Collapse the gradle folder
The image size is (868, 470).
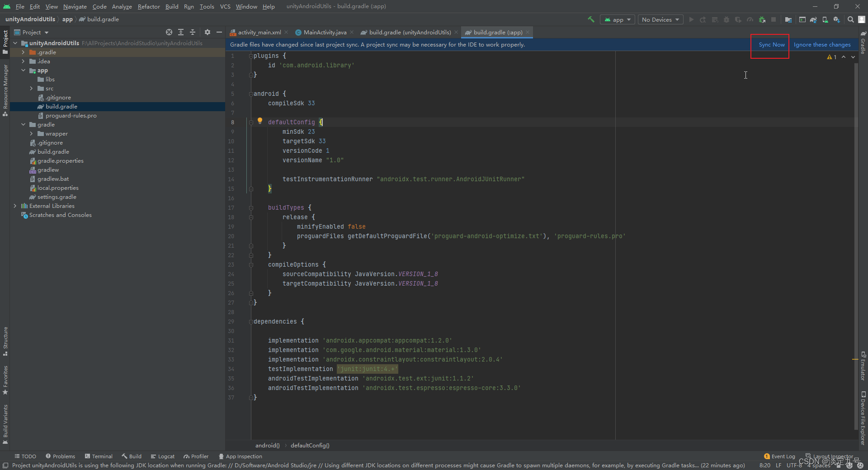[x=23, y=125]
